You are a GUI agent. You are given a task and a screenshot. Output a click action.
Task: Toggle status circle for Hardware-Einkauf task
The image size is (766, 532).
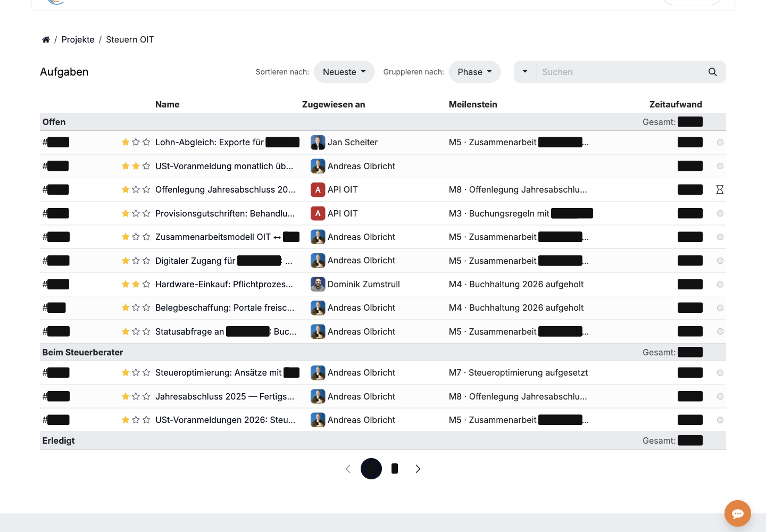pos(720,285)
